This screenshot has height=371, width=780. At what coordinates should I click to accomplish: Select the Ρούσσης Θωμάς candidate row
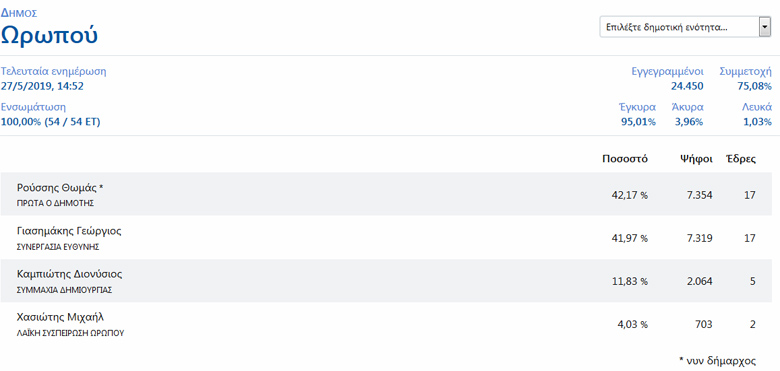pos(386,194)
